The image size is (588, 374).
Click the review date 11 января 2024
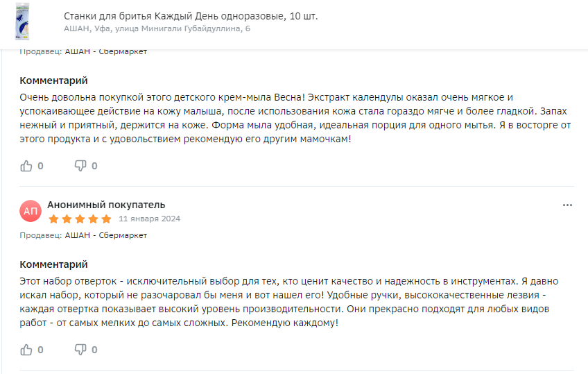tap(149, 219)
